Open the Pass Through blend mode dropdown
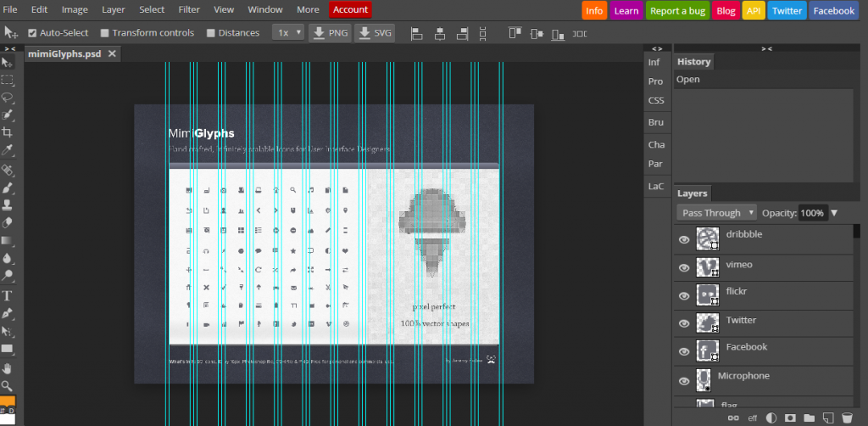 click(717, 213)
